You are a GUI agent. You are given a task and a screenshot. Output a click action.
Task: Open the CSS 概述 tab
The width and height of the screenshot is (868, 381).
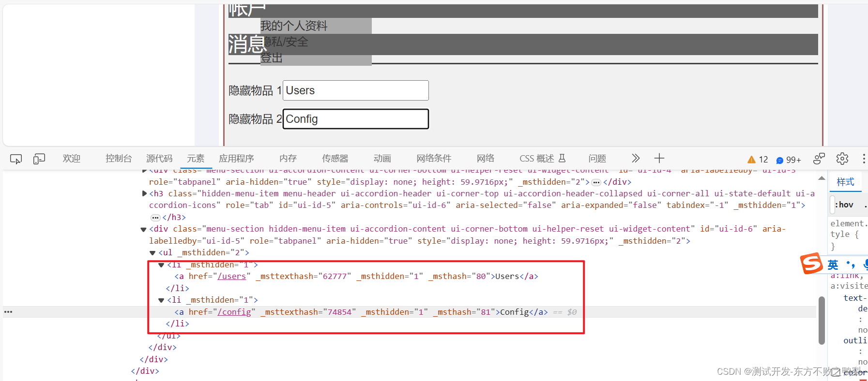[542, 159]
